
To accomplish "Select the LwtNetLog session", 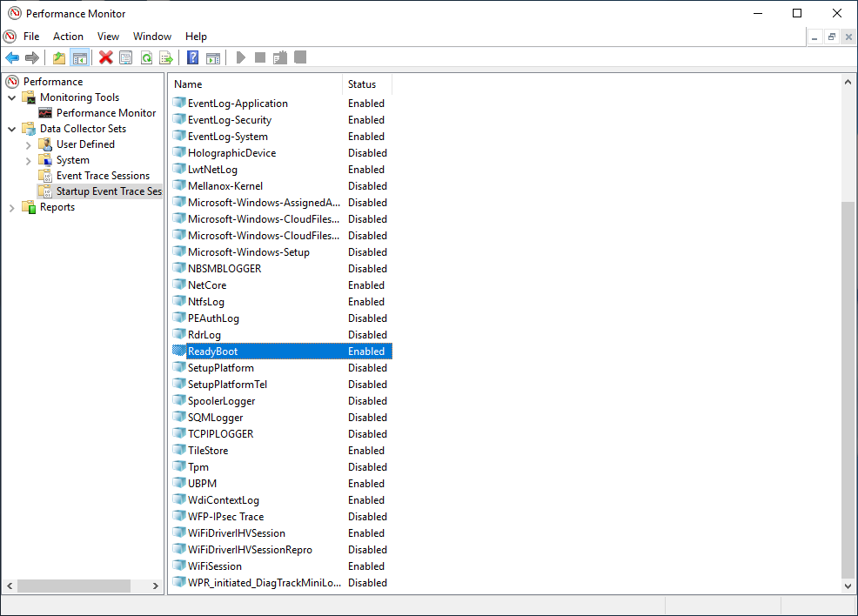I will [282, 170].
